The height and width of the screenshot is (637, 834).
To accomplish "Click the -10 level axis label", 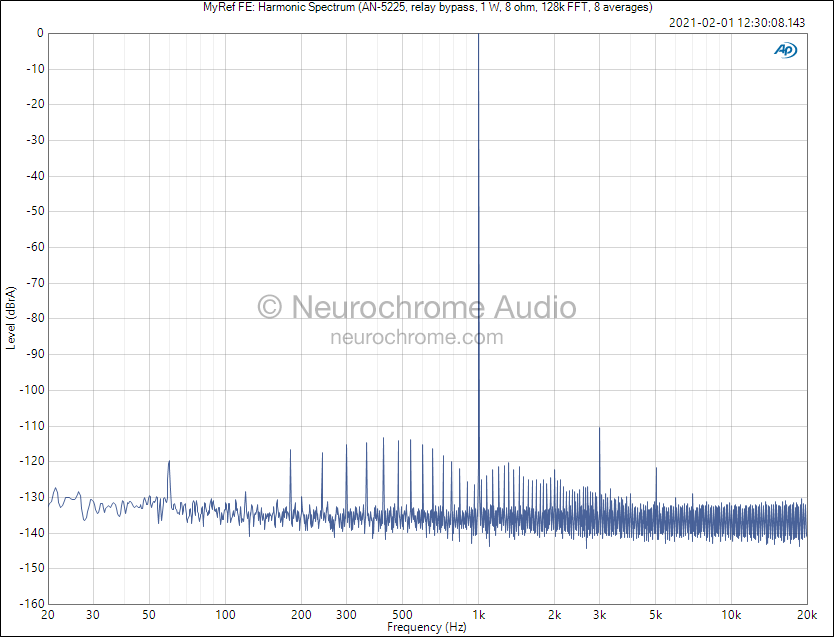I will click(35, 69).
